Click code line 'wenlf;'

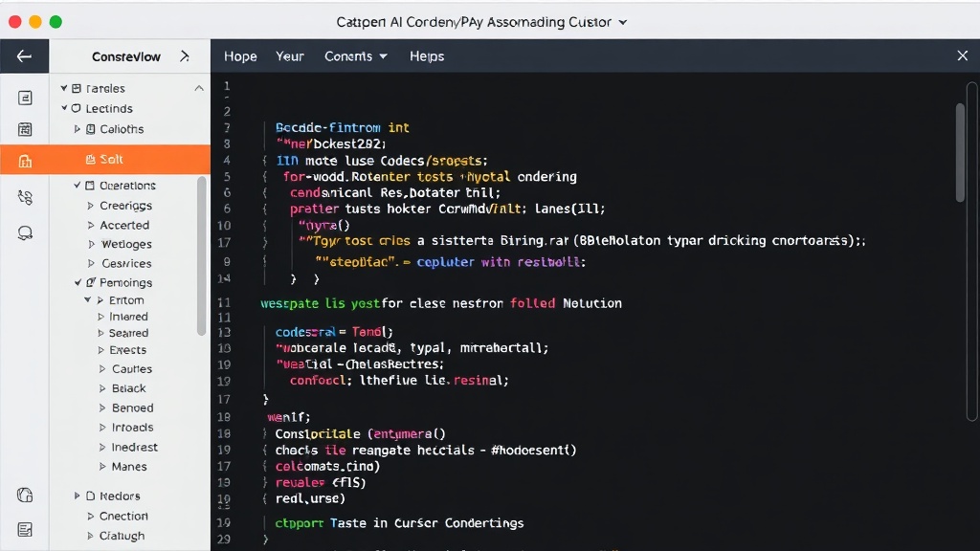[x=288, y=417]
